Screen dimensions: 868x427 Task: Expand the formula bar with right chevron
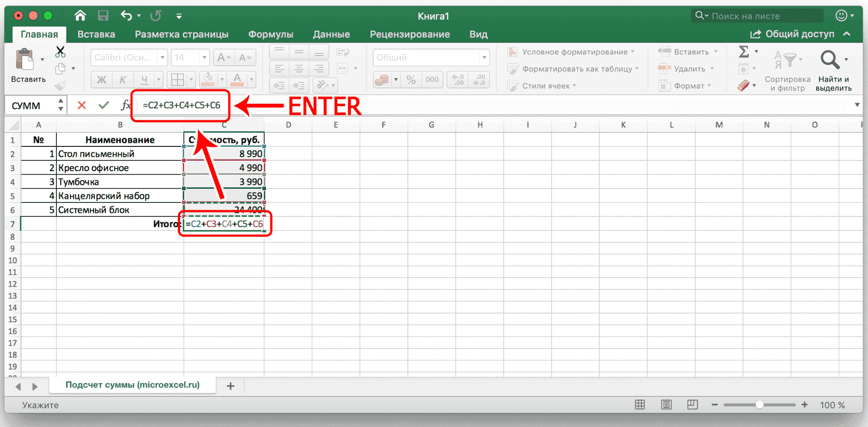pos(857,105)
